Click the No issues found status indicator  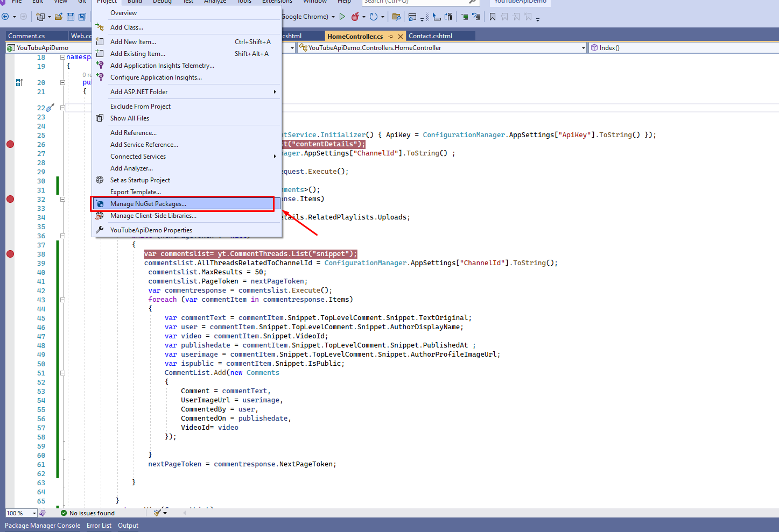click(x=88, y=513)
